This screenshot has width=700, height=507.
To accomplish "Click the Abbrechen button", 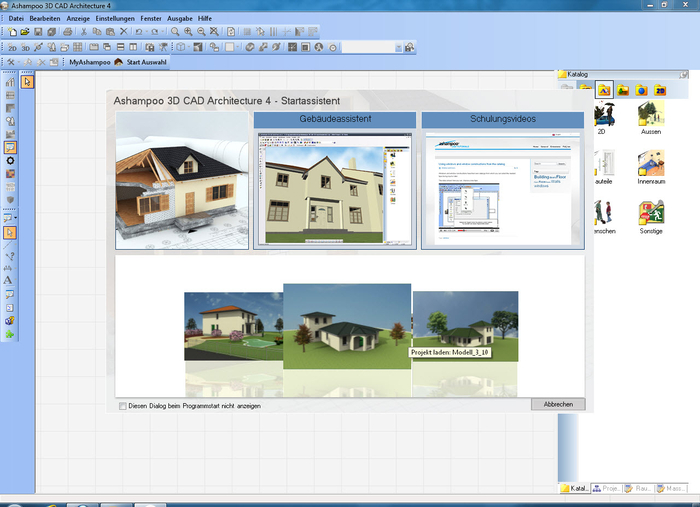I will coord(558,404).
